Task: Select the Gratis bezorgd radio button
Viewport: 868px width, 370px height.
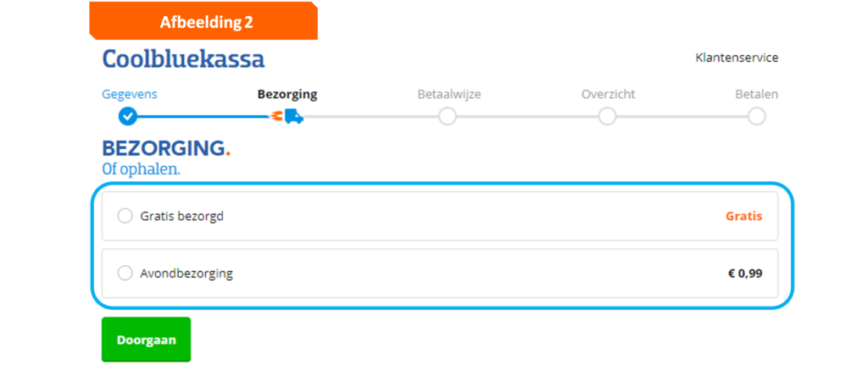Action: tap(125, 216)
